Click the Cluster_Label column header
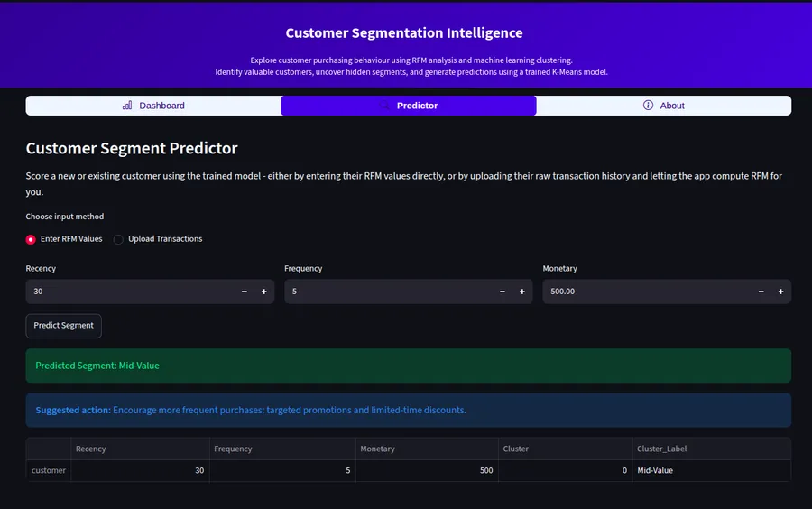Image resolution: width=812 pixels, height=509 pixels. 712,449
